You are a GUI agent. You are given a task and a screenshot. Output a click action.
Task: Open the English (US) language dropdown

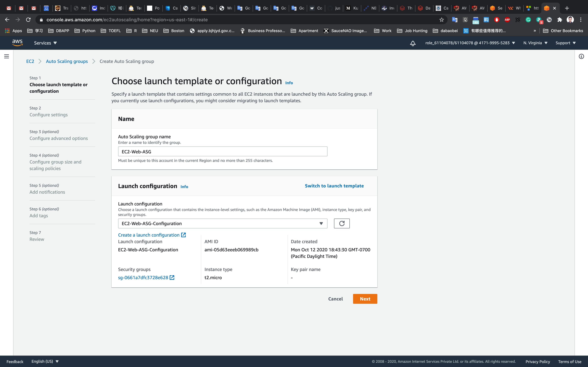(x=45, y=361)
